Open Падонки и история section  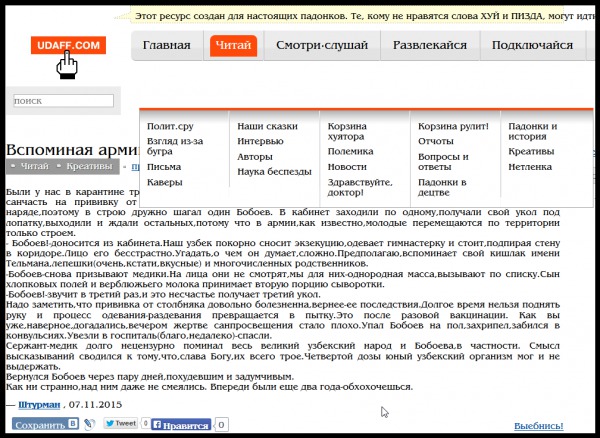click(x=532, y=131)
